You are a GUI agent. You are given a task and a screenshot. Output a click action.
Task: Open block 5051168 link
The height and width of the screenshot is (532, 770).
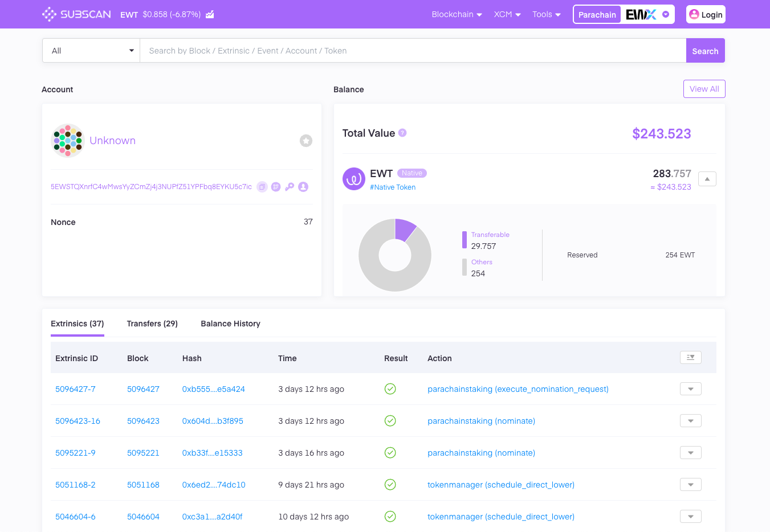(143, 485)
